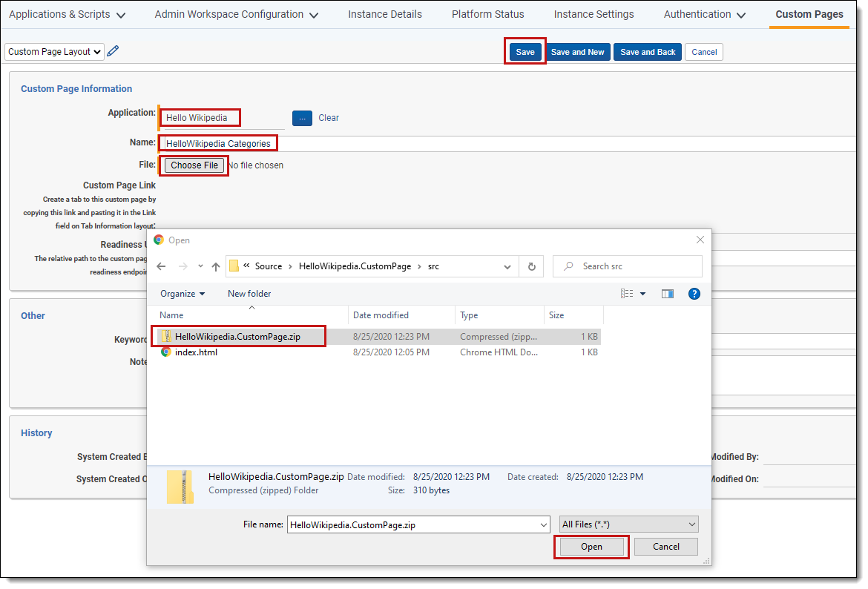This screenshot has width=868, height=589.
Task: Open the path history dropdown arrow
Action: pos(507,267)
